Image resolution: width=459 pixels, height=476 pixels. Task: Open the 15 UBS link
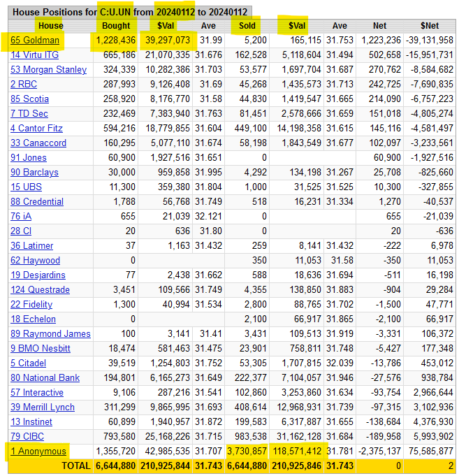(26, 187)
